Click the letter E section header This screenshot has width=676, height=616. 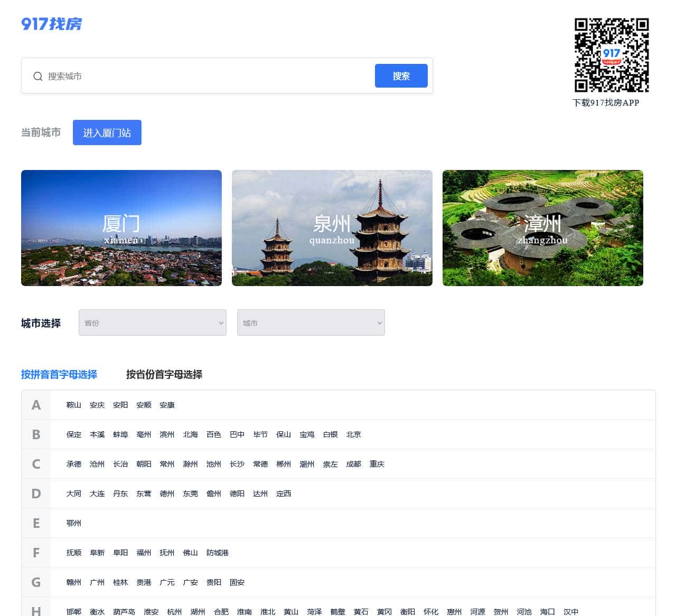coord(36,523)
